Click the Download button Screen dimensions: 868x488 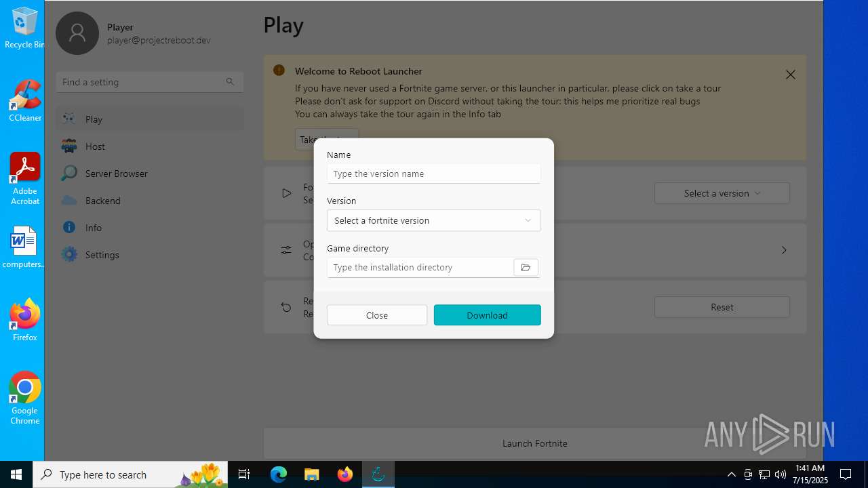click(x=487, y=315)
